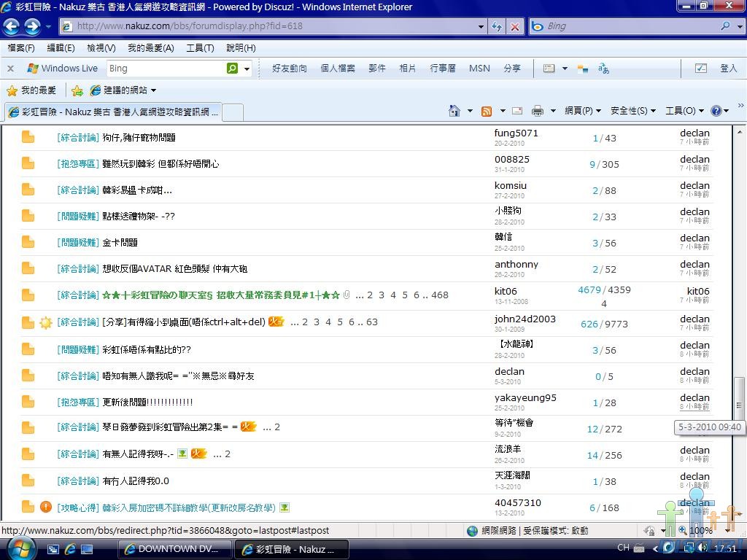Viewport: 747px width, 560px height.
Task: Close the Windows Live toolbar with X
Action: (x=10, y=69)
